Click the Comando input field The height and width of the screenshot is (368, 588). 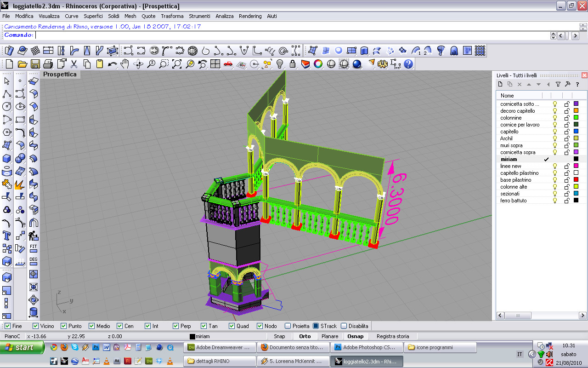click(x=292, y=35)
